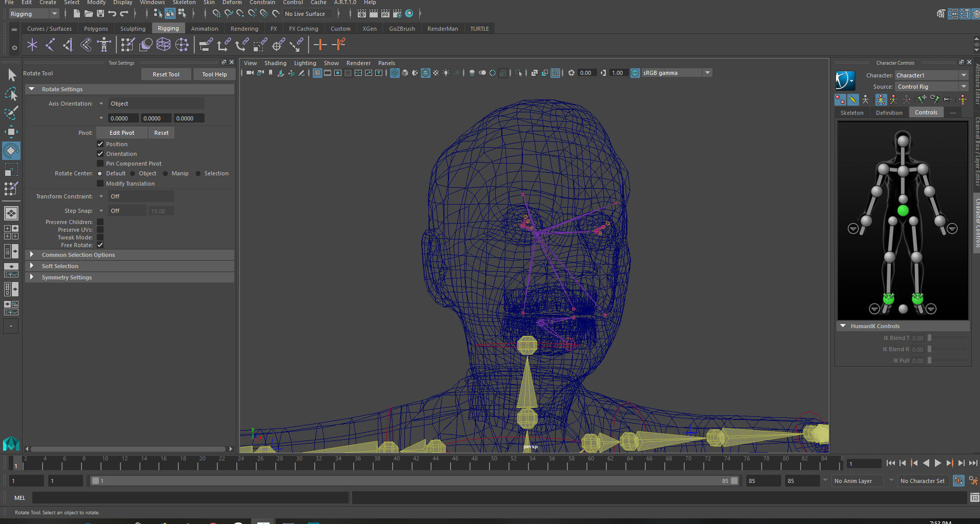Activate the Scale tool in the toolbox
Viewport: 980px width, 524px height.
tap(11, 170)
